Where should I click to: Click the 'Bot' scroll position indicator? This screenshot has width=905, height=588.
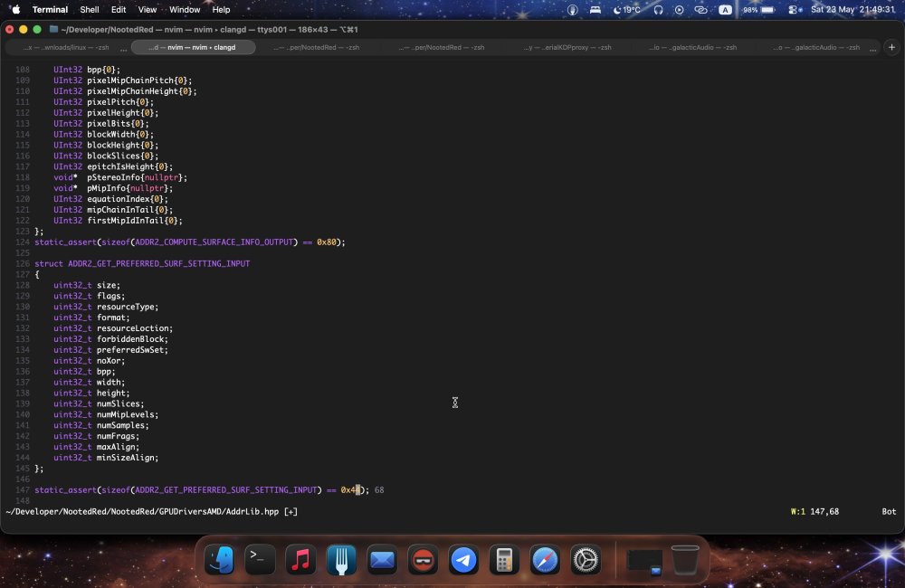point(889,511)
